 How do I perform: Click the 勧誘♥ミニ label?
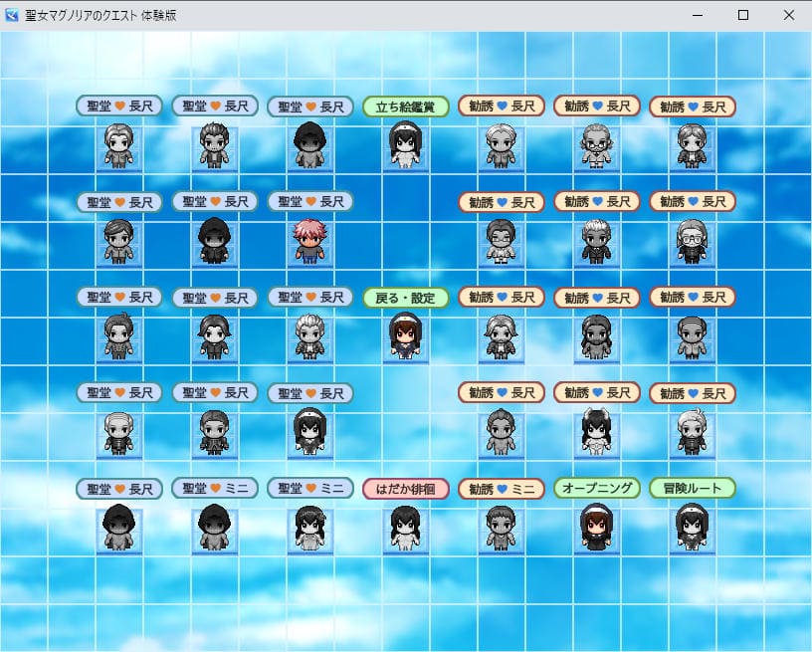[502, 489]
